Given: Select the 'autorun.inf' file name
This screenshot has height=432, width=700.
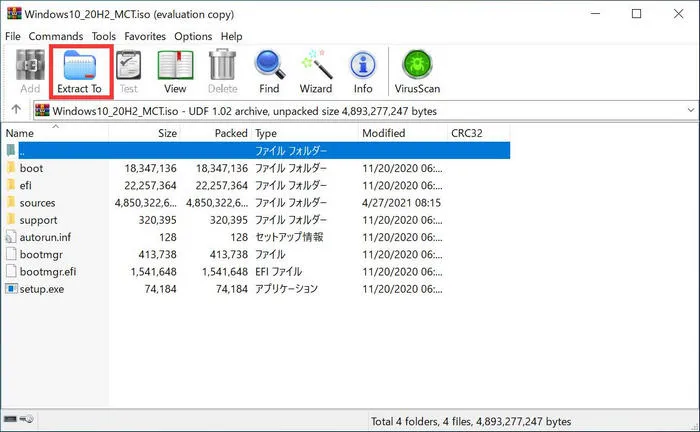Looking at the screenshot, I should [x=45, y=237].
